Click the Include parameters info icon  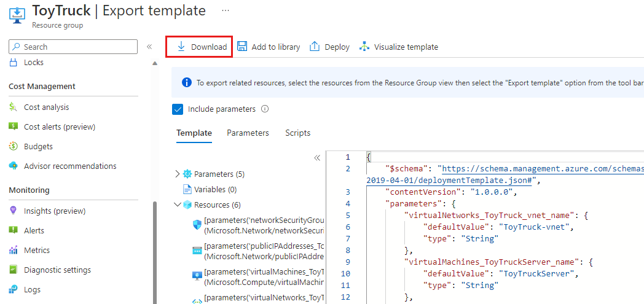tap(265, 109)
